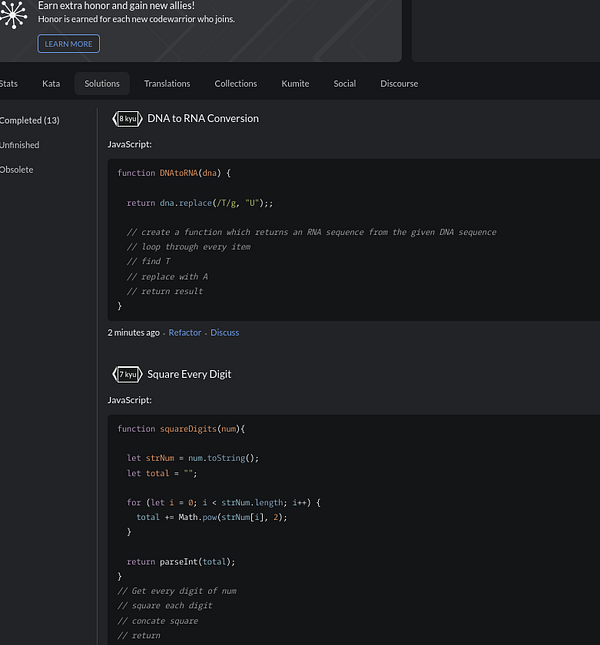Switch to the Kumite tab

click(295, 84)
